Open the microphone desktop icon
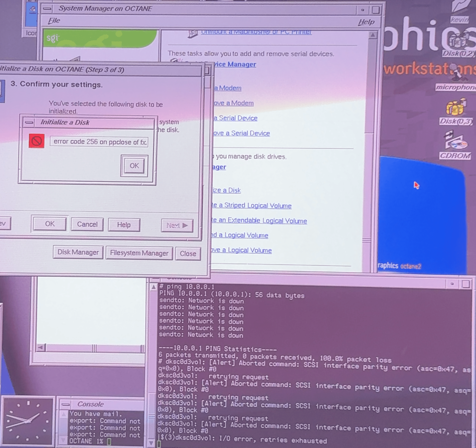Screen dimensions: 476x448 (x=456, y=77)
